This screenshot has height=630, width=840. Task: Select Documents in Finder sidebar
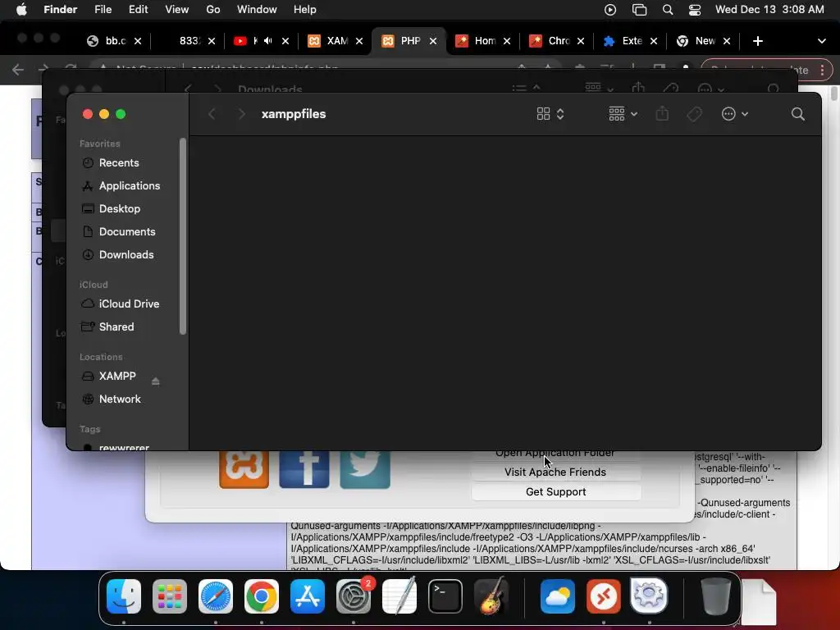pyautogui.click(x=127, y=232)
